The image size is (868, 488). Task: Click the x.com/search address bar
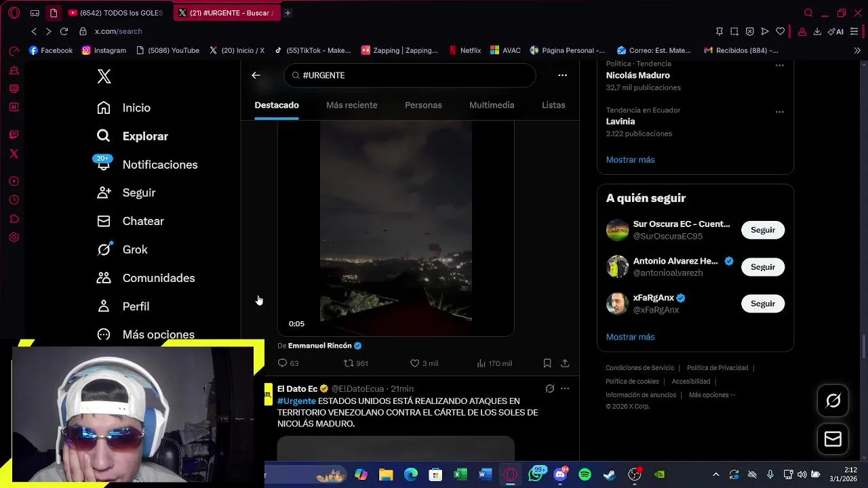pyautogui.click(x=118, y=31)
